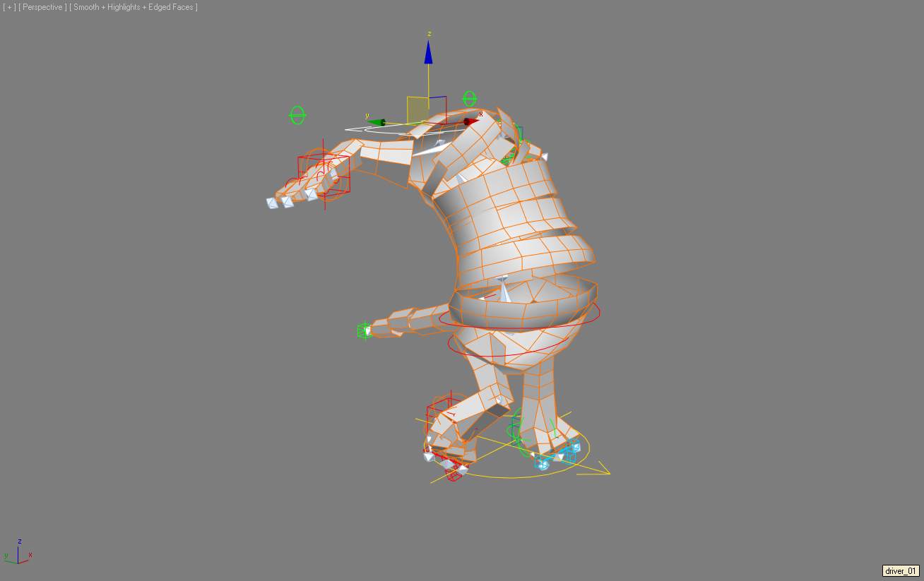
Task: Click the green Y-axis arrow of move gizmo
Action: 378,122
